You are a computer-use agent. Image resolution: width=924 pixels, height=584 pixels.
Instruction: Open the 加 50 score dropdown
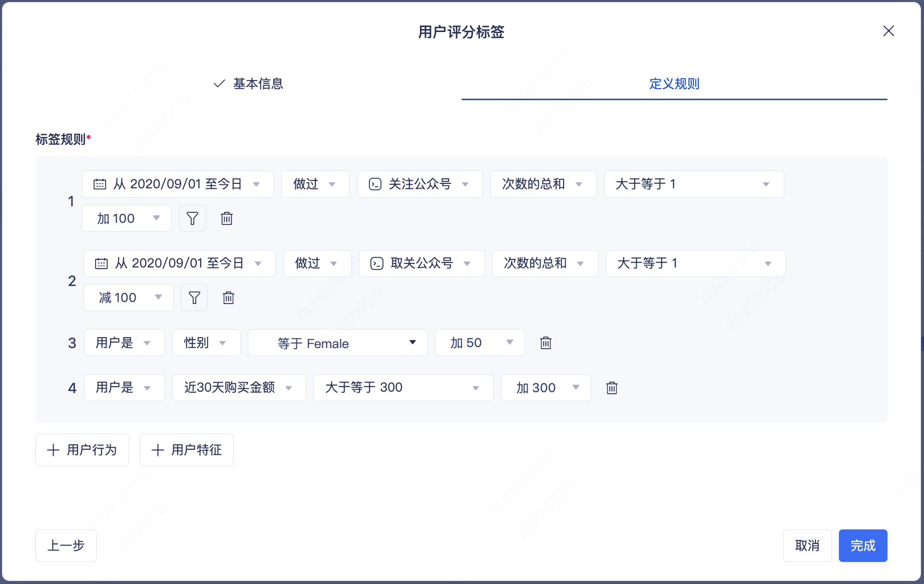pyautogui.click(x=480, y=343)
